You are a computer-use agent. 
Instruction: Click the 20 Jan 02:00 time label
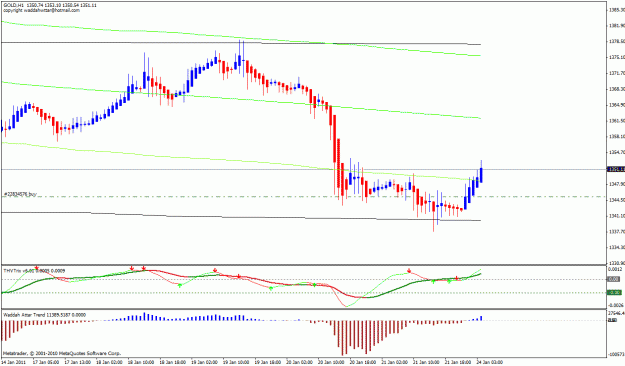click(x=299, y=362)
